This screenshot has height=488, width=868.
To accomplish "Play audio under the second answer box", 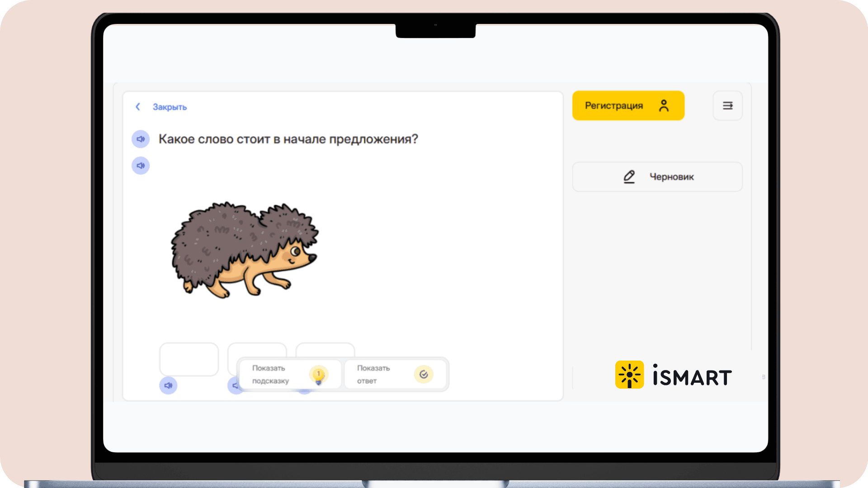I will [x=234, y=386].
